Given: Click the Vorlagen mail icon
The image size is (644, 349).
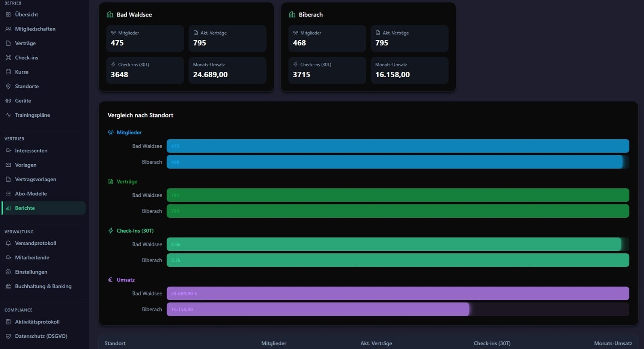Looking at the screenshot, I should pos(8,165).
